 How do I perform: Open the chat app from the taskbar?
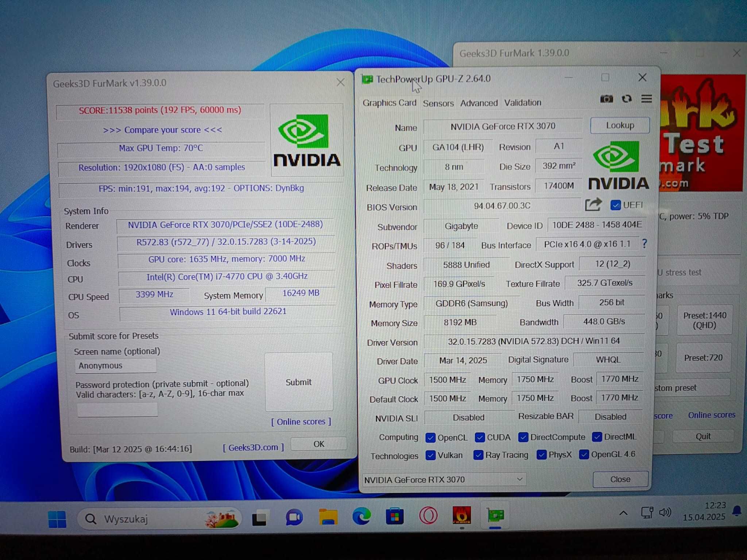[294, 517]
